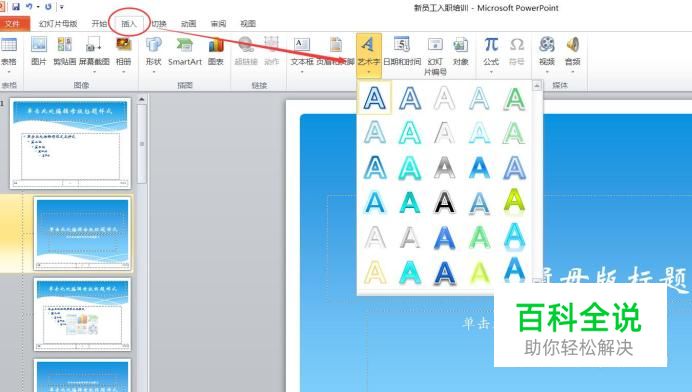Screen dimensions: 692x392
Task: Click the 符号 symbol icon
Action: point(517,51)
